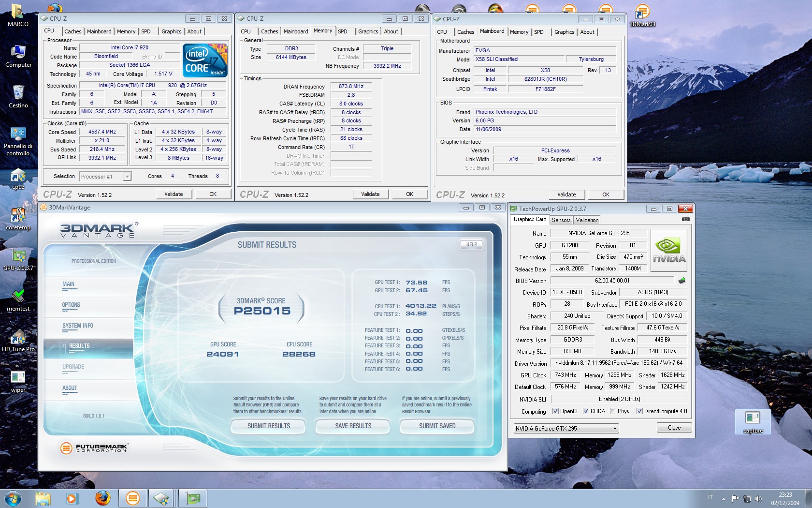Viewport: 812px width, 508px height.
Task: Click the SAVE RESULTS button
Action: point(353,426)
